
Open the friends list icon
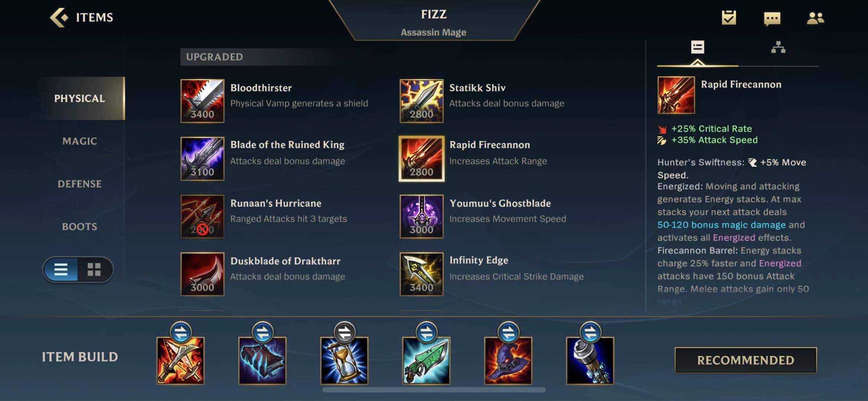(815, 18)
